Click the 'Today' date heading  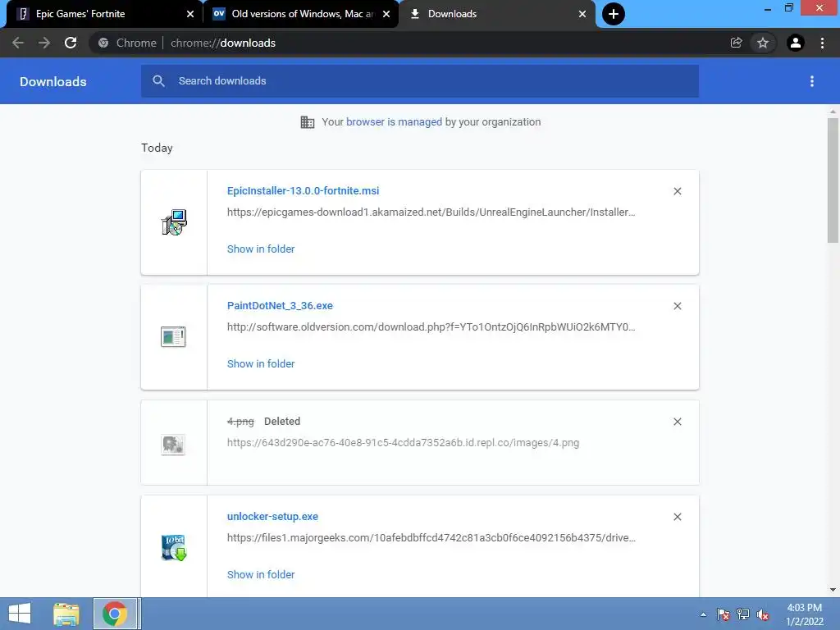[x=157, y=148]
